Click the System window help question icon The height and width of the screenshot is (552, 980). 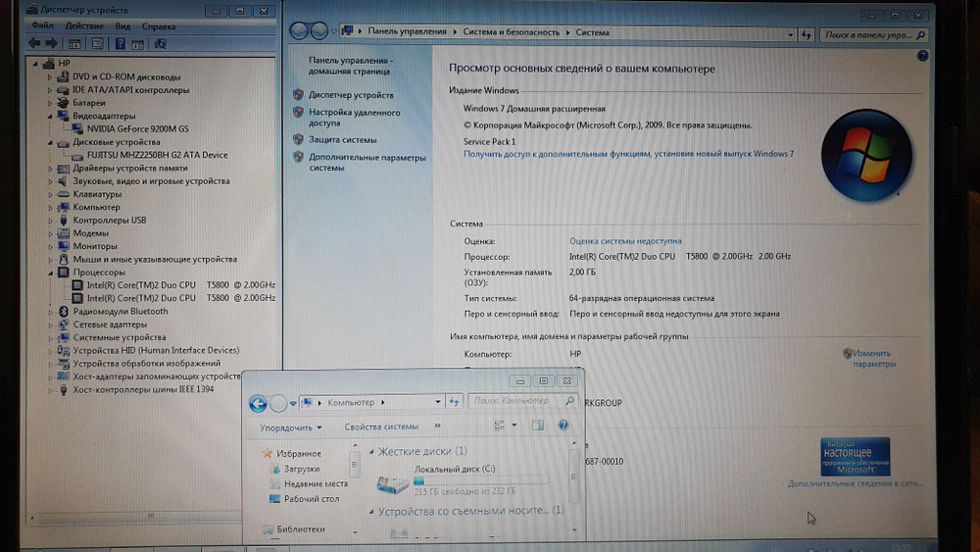click(922, 56)
